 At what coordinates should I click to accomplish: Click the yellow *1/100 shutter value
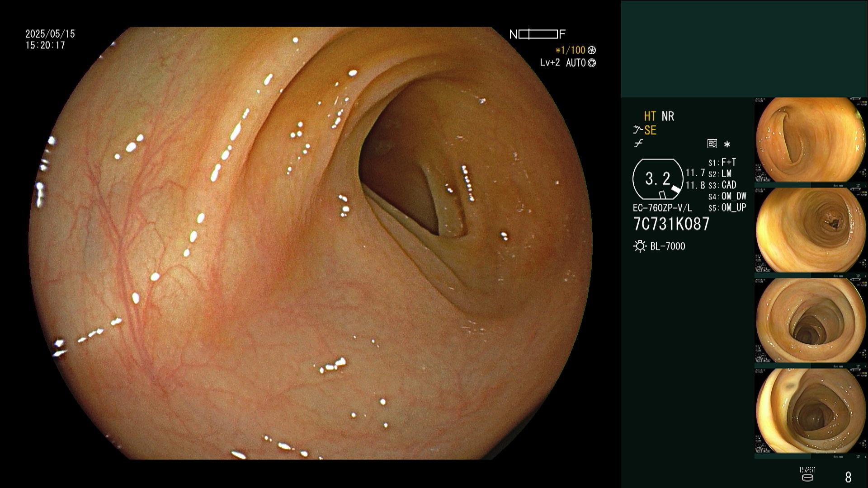pos(571,50)
